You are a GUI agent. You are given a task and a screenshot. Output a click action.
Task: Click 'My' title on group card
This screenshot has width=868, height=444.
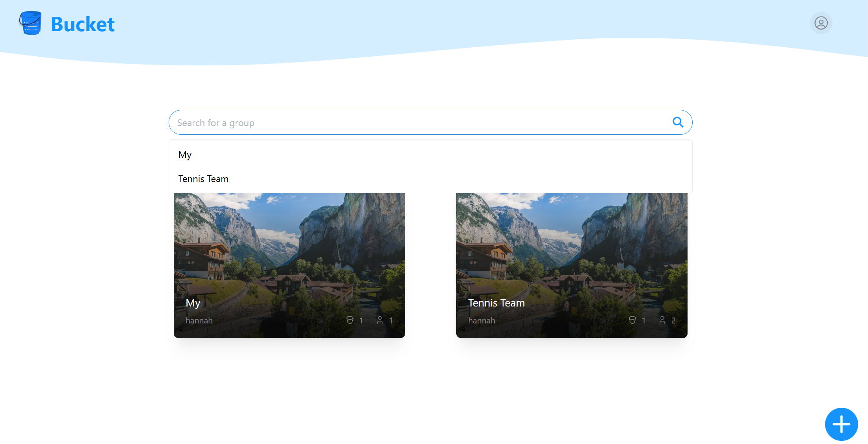coord(193,303)
